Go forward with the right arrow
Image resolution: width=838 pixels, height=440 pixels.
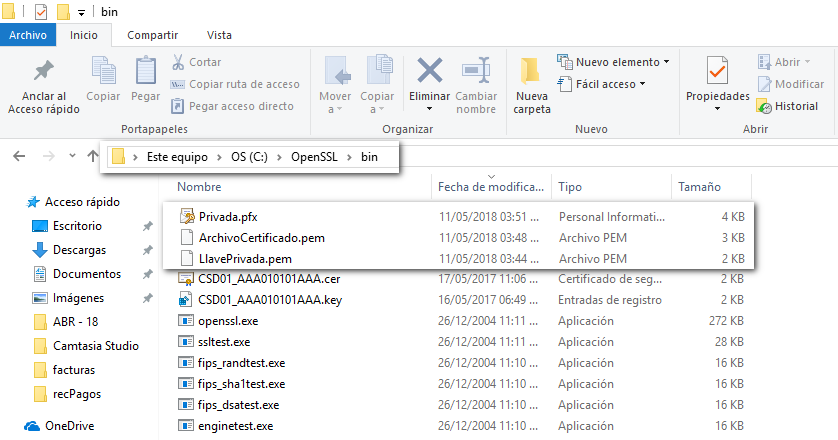(49, 156)
